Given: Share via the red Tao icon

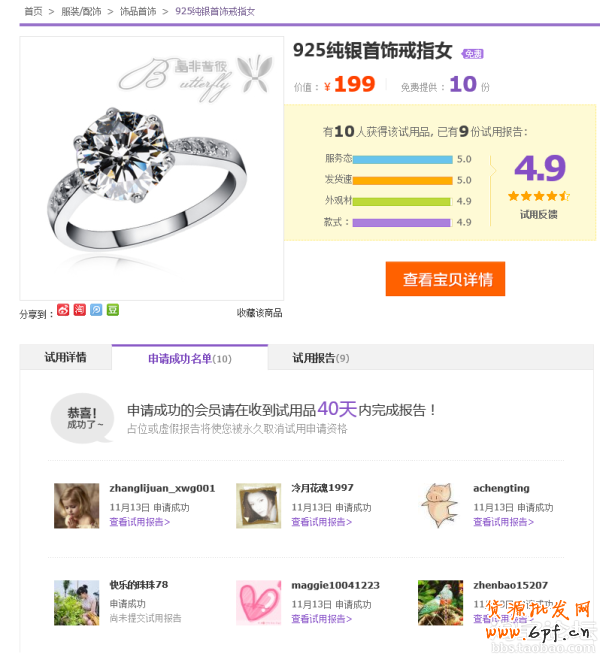Looking at the screenshot, I should click(x=80, y=310).
